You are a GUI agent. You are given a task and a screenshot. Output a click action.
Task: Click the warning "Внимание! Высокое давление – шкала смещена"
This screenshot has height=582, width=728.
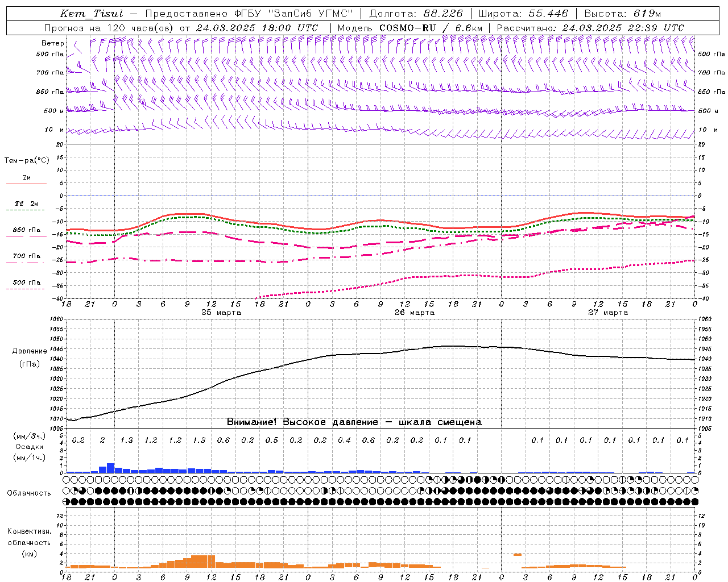pos(354,422)
